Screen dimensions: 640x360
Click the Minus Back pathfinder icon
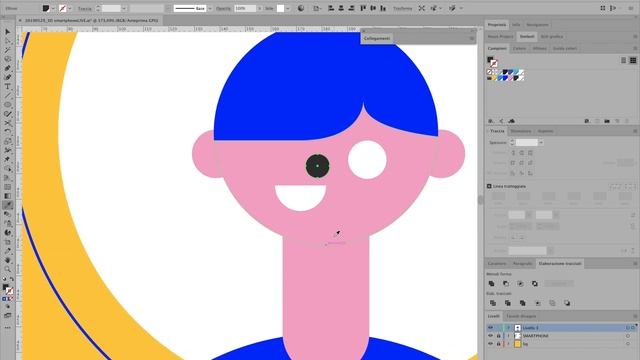(567, 303)
